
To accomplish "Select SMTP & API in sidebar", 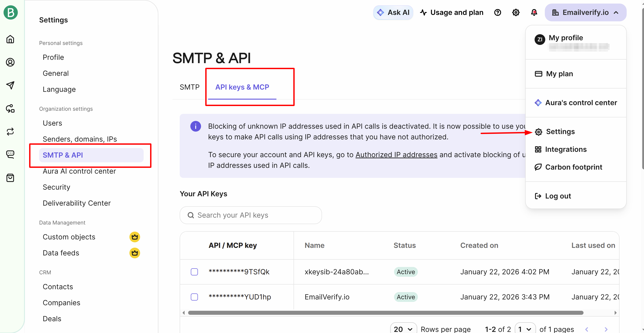I will click(x=91, y=155).
